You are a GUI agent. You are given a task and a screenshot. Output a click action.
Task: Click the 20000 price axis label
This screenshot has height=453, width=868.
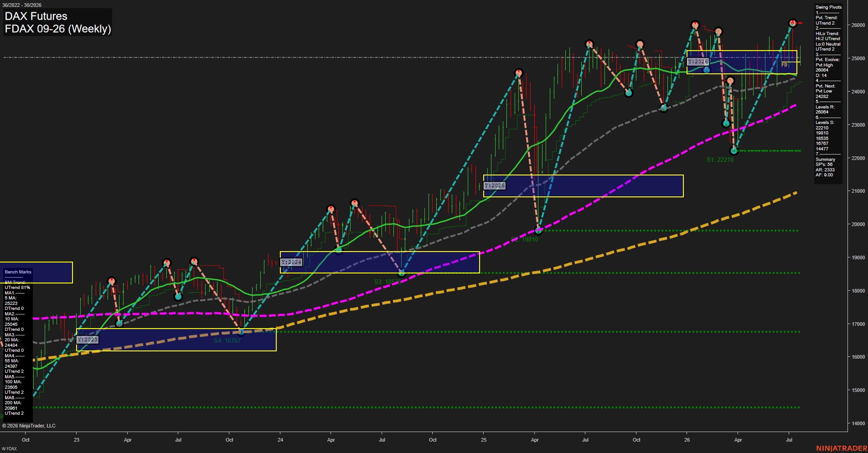858,224
